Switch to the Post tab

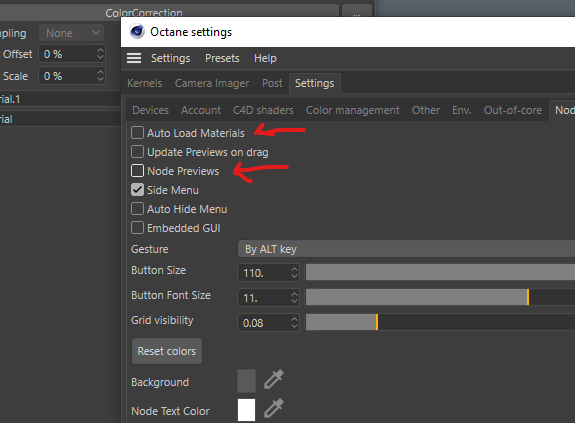(x=272, y=83)
